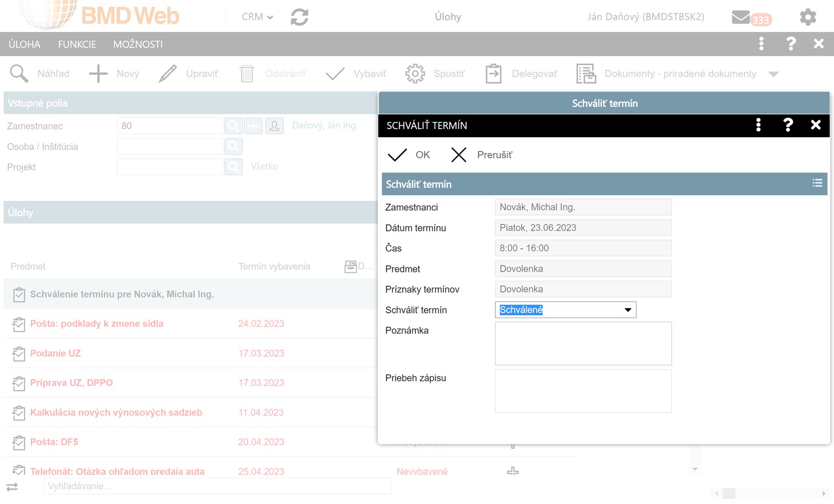The height and width of the screenshot is (504, 834).
Task: Click the Spustiť gear icon
Action: pos(415,74)
